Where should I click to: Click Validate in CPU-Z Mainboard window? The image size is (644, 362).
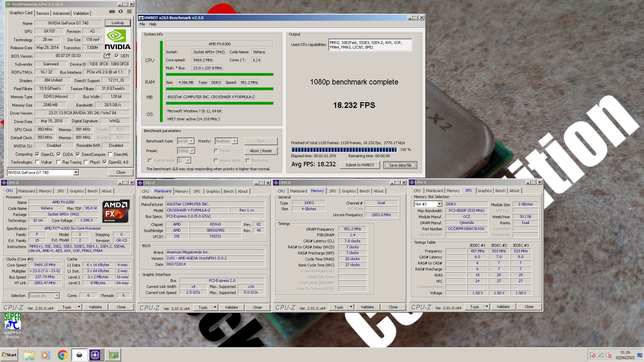[x=231, y=307]
